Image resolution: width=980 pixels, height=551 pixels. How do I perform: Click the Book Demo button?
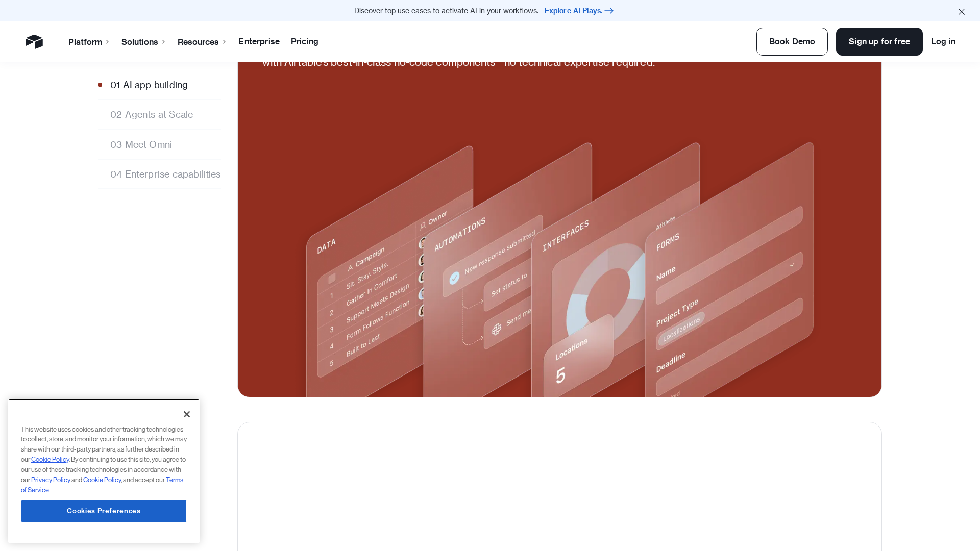pos(792,41)
